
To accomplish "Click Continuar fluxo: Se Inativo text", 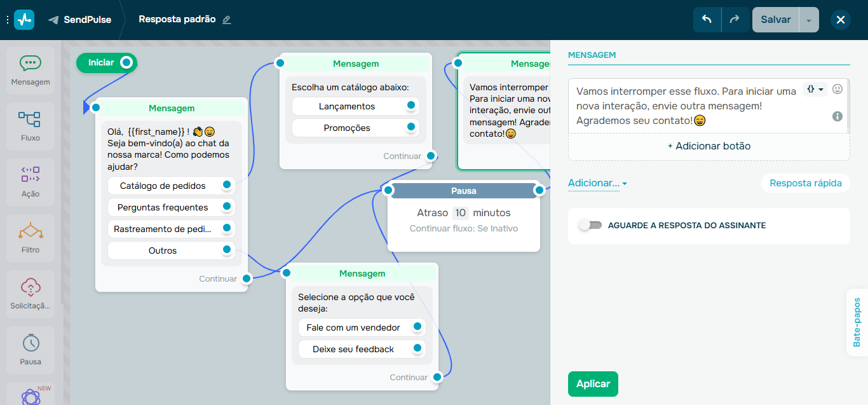I will tap(464, 228).
